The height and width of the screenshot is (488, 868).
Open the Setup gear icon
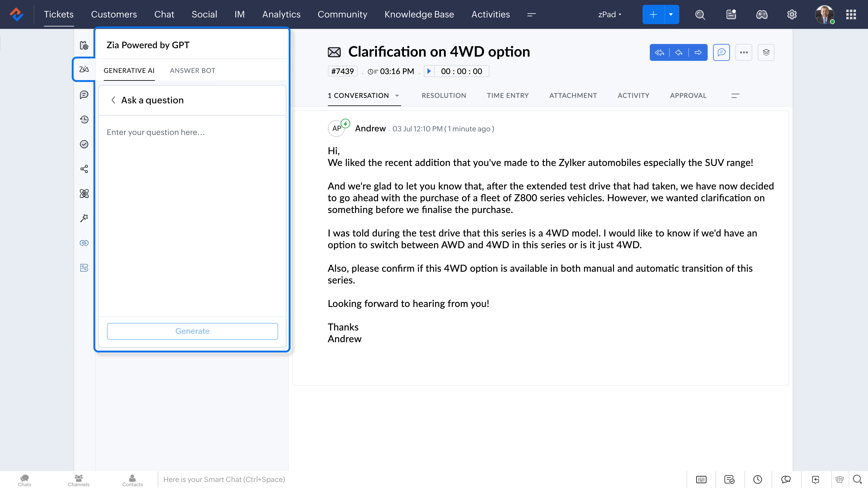[x=792, y=14]
